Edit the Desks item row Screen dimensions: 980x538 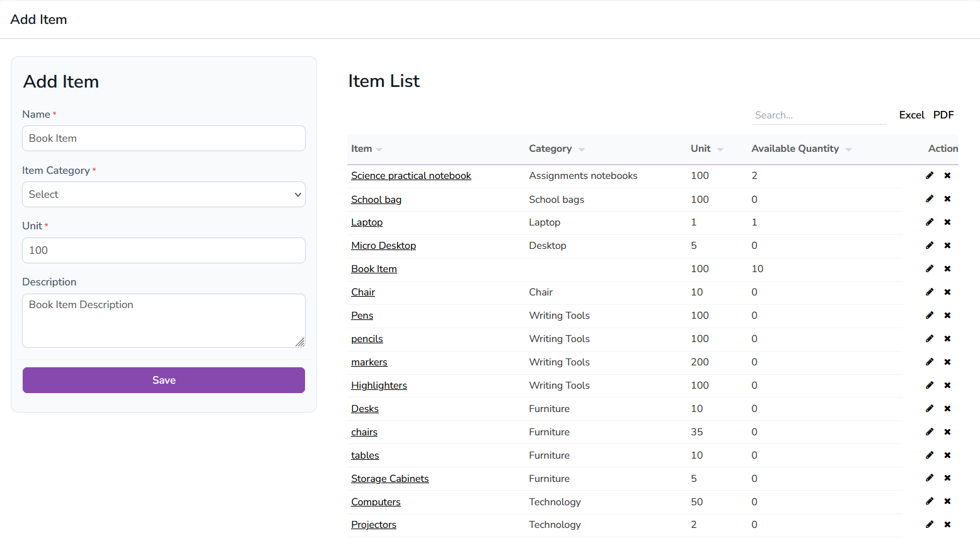coord(929,408)
